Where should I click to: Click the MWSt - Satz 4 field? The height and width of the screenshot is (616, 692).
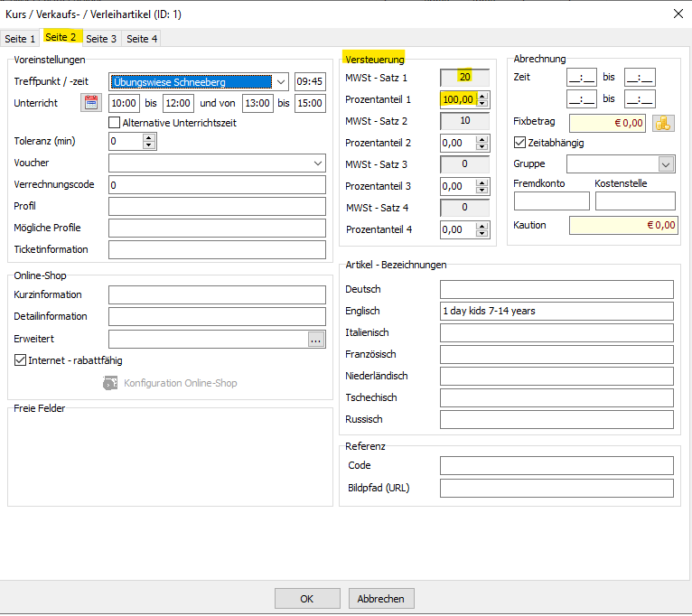[x=464, y=208]
